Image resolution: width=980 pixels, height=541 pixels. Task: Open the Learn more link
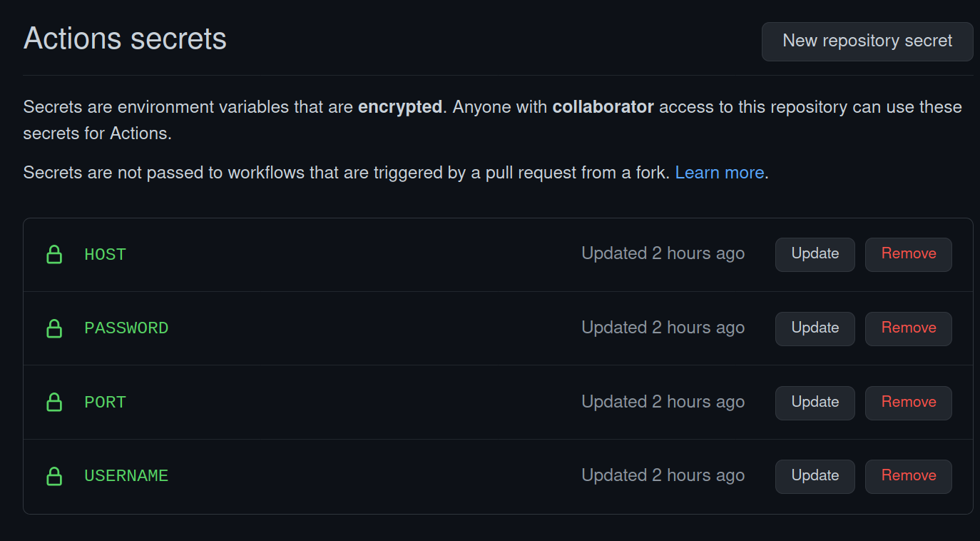pos(719,173)
